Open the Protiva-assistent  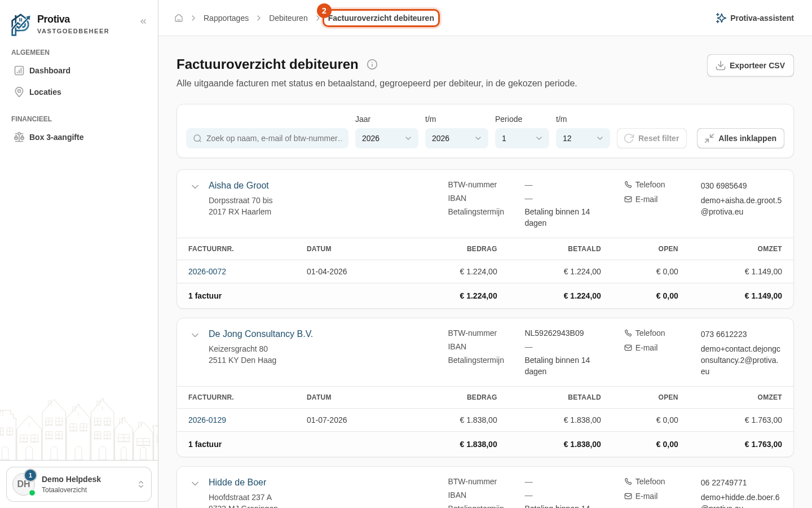coord(754,18)
